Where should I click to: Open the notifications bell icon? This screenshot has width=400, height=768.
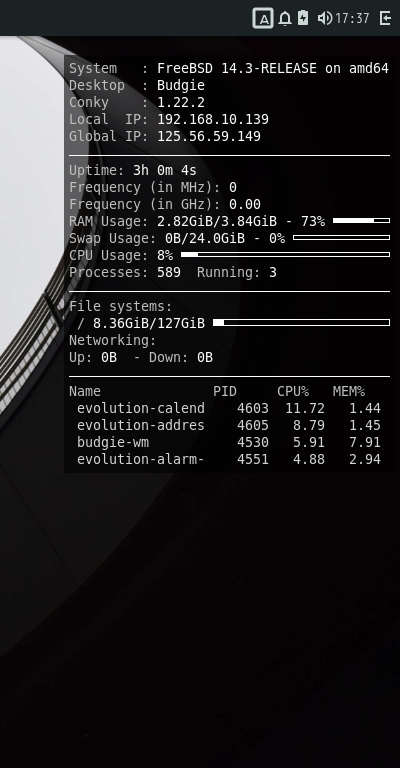(x=284, y=19)
